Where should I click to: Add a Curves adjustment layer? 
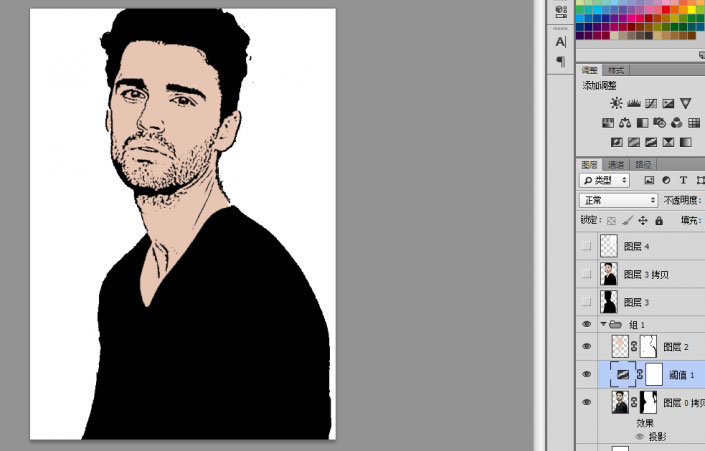(651, 103)
